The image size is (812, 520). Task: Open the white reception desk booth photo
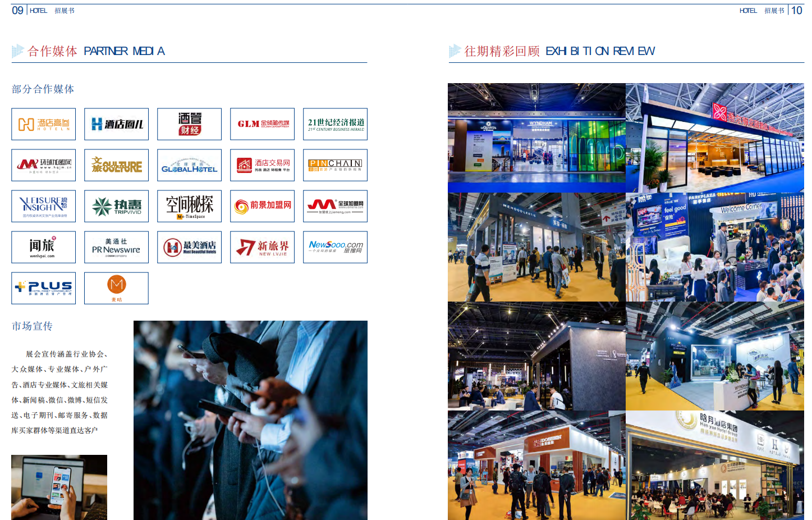click(x=715, y=356)
